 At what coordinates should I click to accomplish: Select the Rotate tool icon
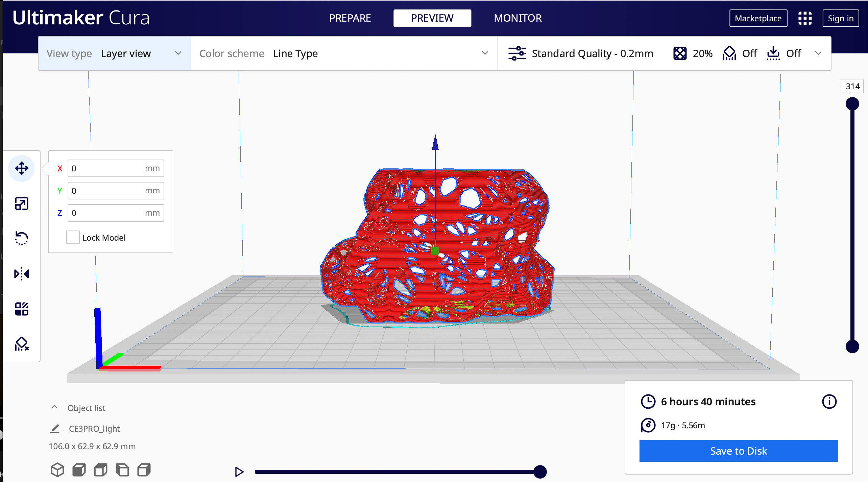coord(21,238)
